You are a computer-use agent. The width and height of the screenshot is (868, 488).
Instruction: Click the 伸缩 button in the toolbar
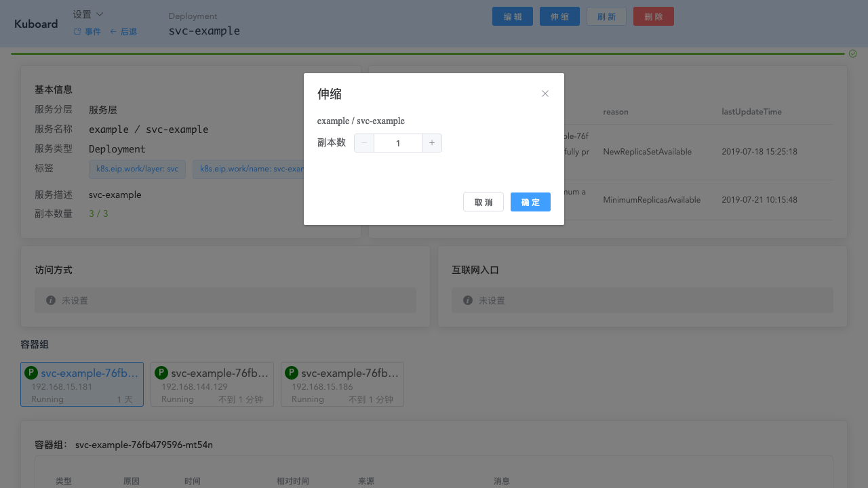(559, 16)
